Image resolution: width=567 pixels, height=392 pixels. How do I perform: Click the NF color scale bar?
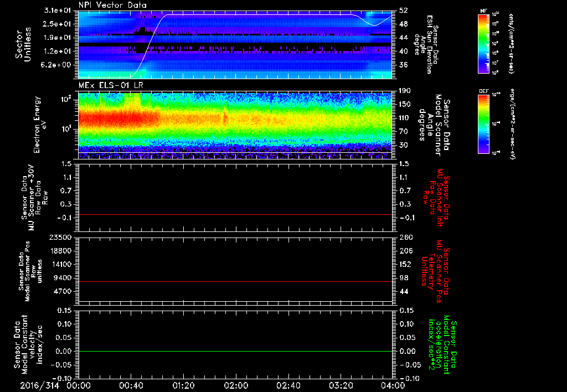(x=483, y=44)
